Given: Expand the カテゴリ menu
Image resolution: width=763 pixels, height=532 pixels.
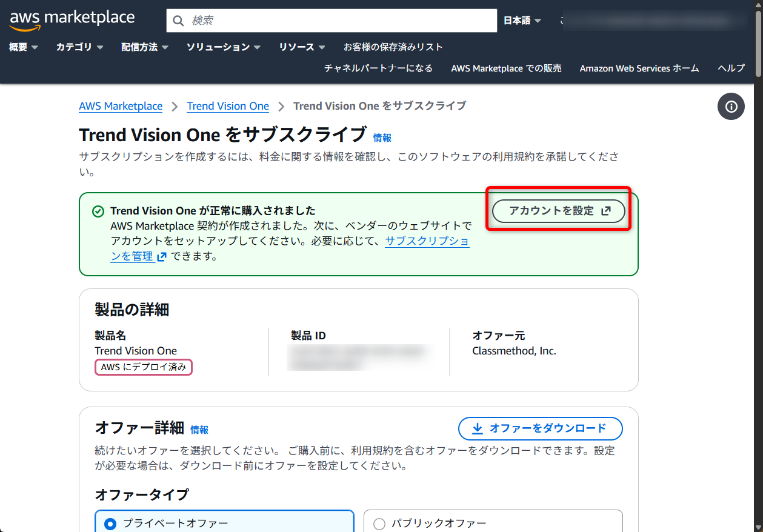Looking at the screenshot, I should [79, 47].
